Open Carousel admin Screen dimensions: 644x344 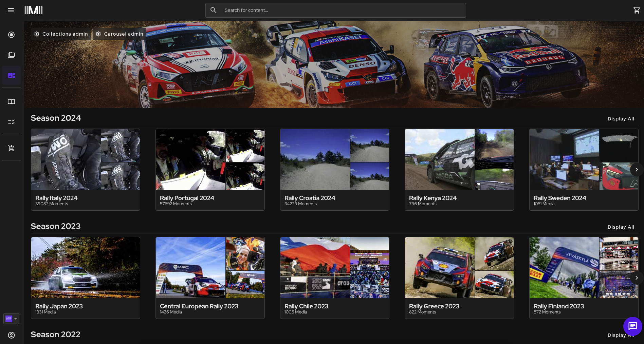pos(119,34)
